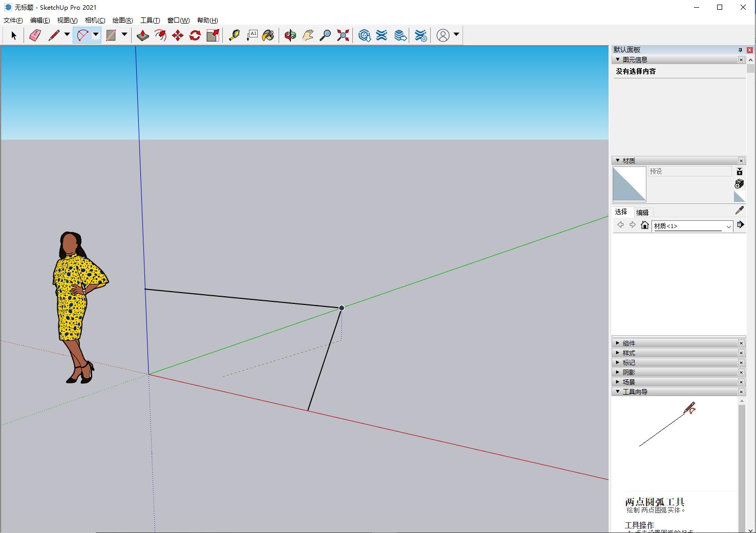This screenshot has height=533, width=756.
Task: Click the create material icon
Action: [739, 183]
